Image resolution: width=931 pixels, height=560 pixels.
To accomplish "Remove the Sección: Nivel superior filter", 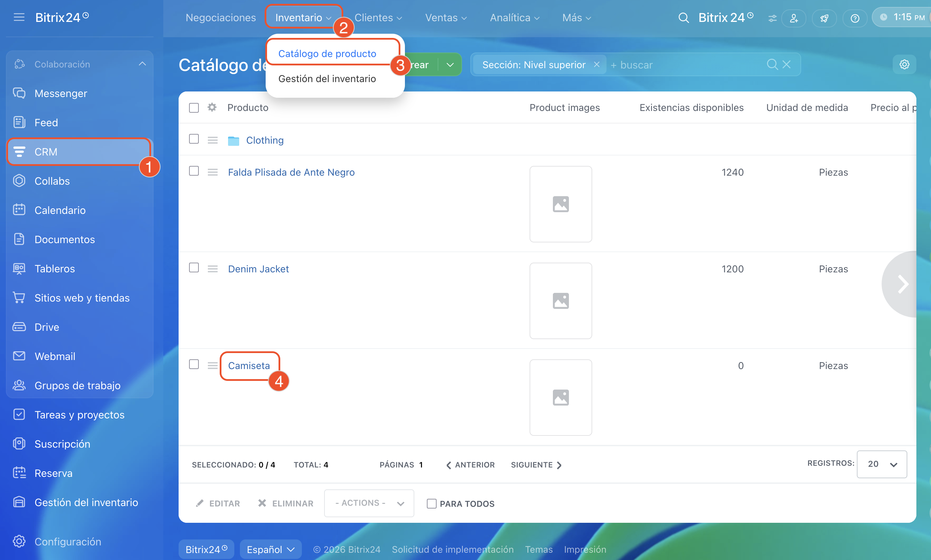I will [596, 65].
